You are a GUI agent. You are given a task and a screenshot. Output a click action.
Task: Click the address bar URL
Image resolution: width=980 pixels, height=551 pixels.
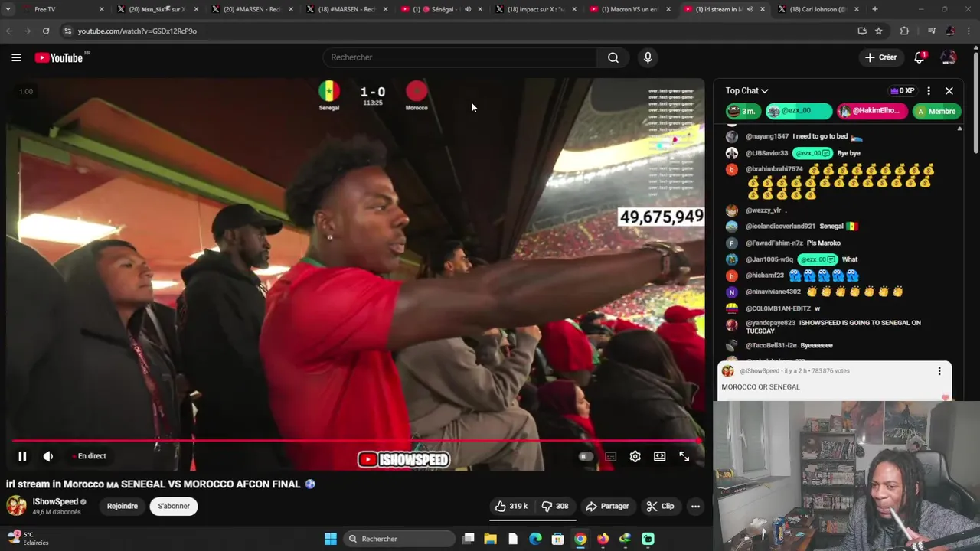(137, 31)
